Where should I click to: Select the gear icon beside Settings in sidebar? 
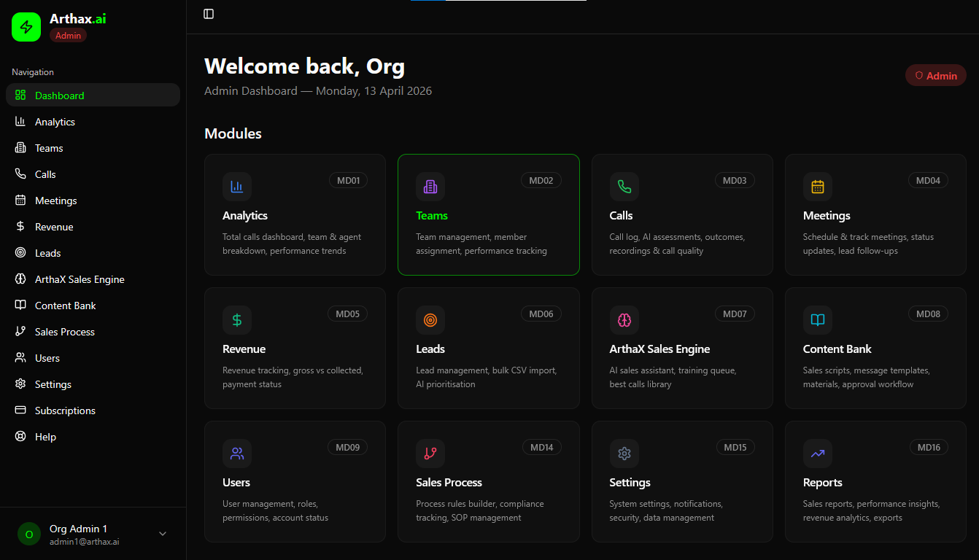(x=20, y=384)
